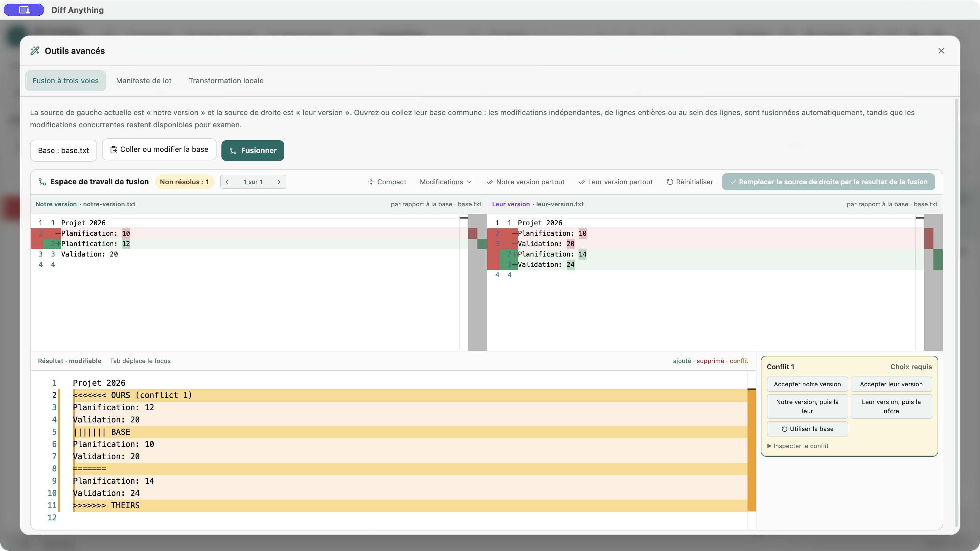980x551 pixels.
Task: Click the dialog's vertical scrollbar
Action: (956, 313)
